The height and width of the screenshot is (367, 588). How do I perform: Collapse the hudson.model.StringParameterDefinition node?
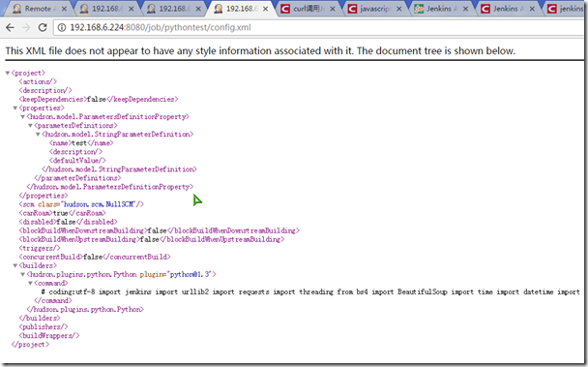38,134
